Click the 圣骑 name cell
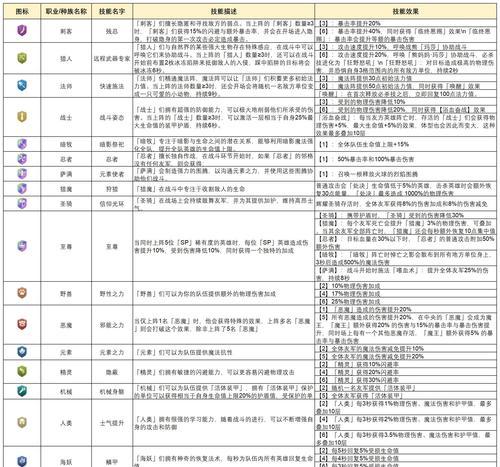The width and height of the screenshot is (500, 467). [x=66, y=204]
